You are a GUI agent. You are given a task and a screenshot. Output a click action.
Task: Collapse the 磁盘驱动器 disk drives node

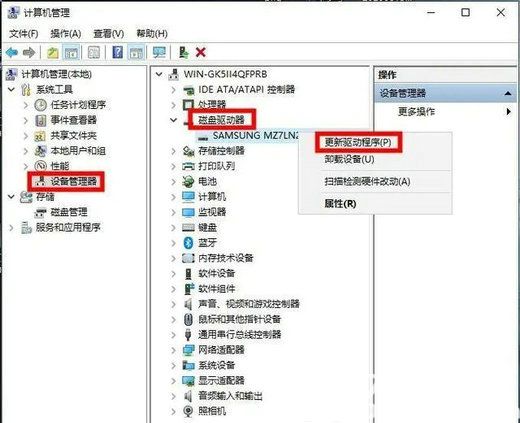(173, 120)
